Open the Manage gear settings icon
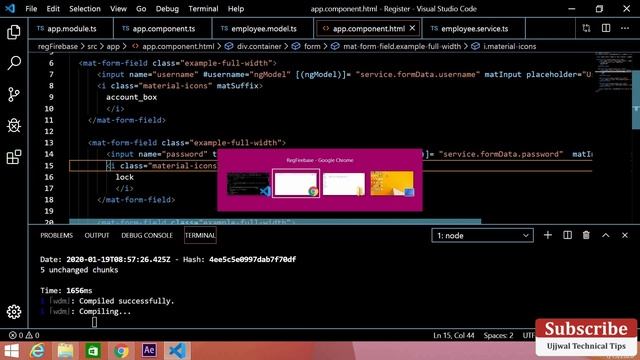 coord(14,312)
